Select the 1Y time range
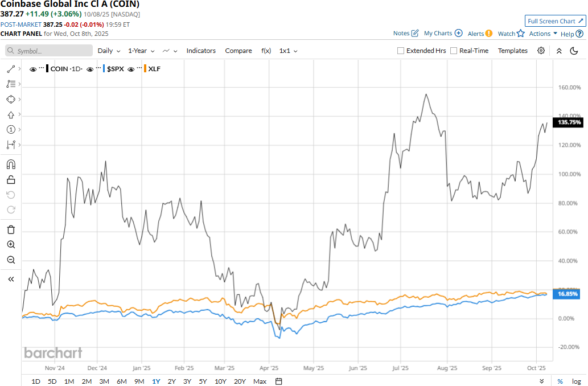Image resolution: width=588 pixels, height=386 pixels. (156, 381)
